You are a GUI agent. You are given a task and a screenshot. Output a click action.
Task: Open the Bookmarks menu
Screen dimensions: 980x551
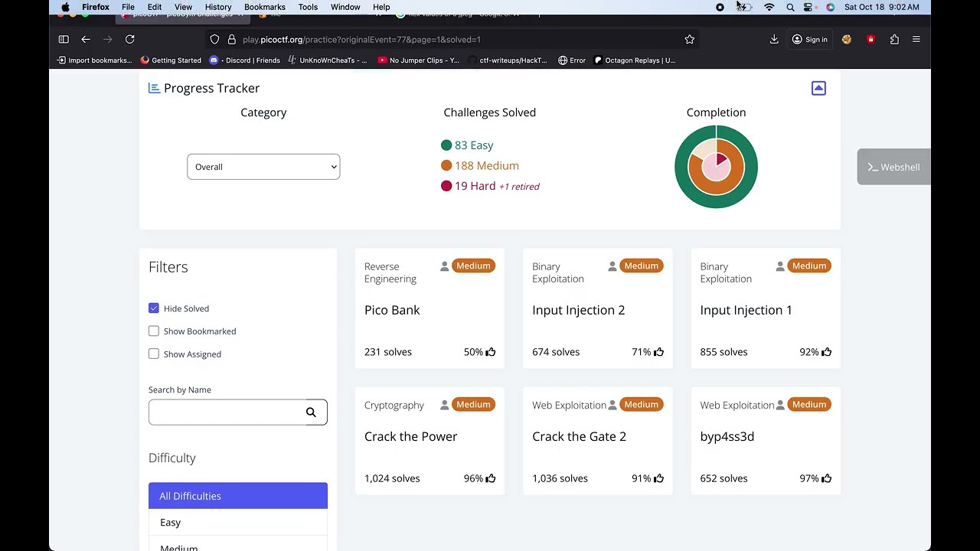[265, 7]
